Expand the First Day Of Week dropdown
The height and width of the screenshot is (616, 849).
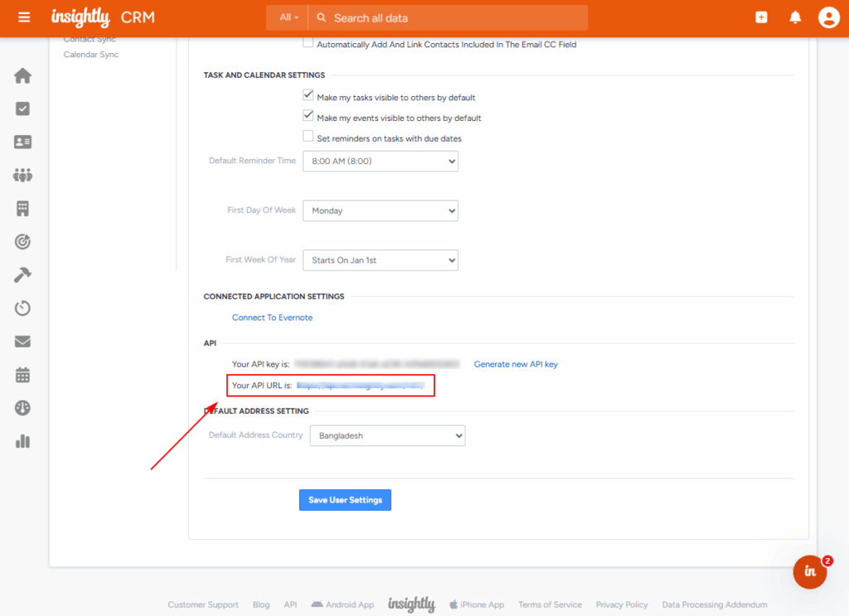(x=380, y=211)
